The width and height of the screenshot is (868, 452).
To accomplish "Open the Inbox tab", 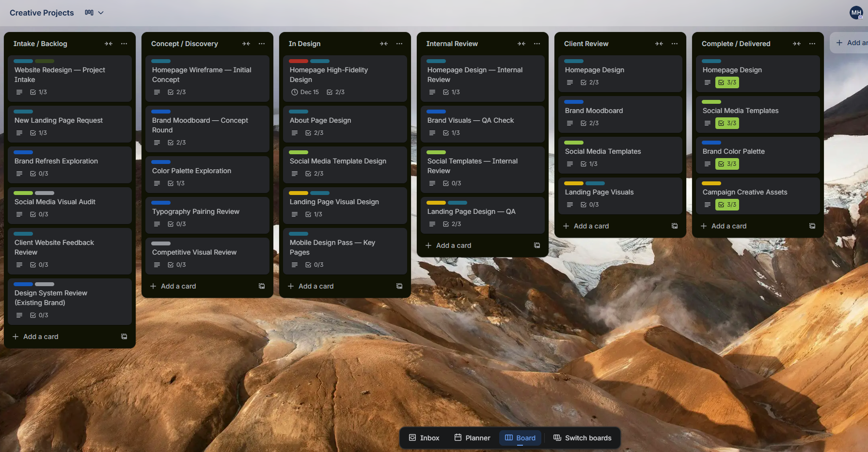I will tap(424, 438).
